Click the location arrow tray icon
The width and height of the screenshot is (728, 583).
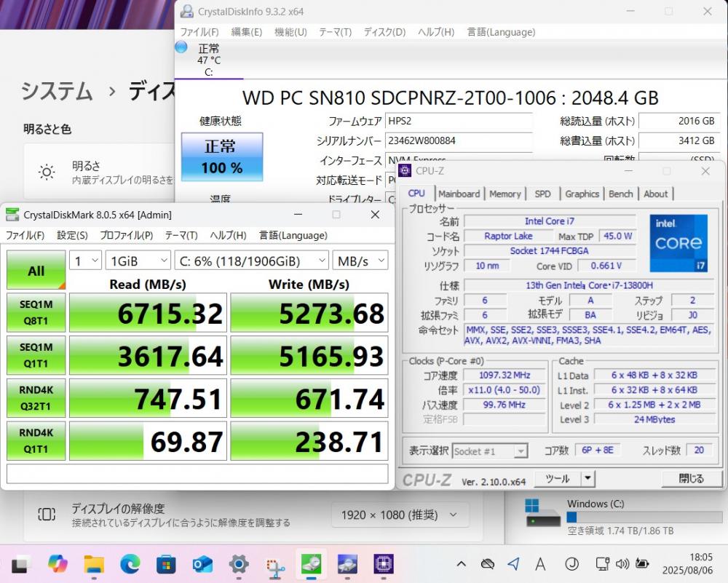point(513,564)
